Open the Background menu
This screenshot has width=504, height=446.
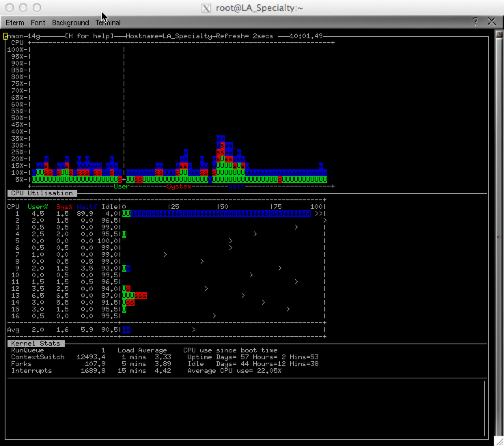pos(70,23)
